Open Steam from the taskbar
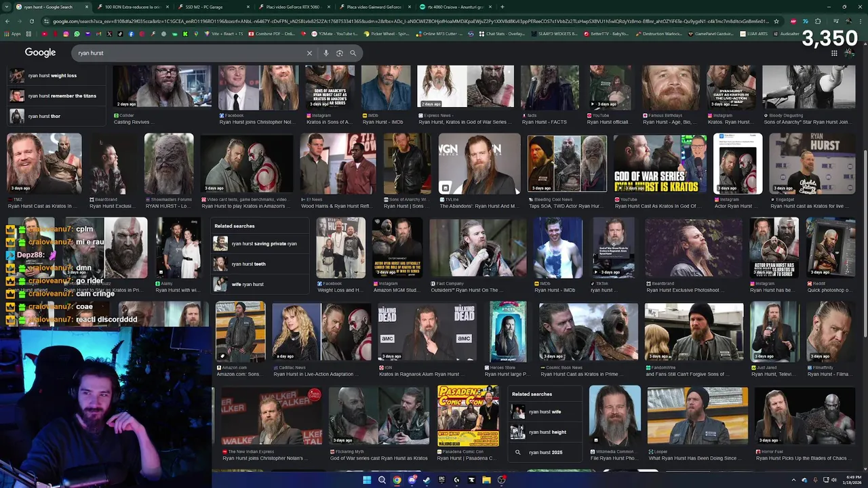This screenshot has width=868, height=488. 427,480
